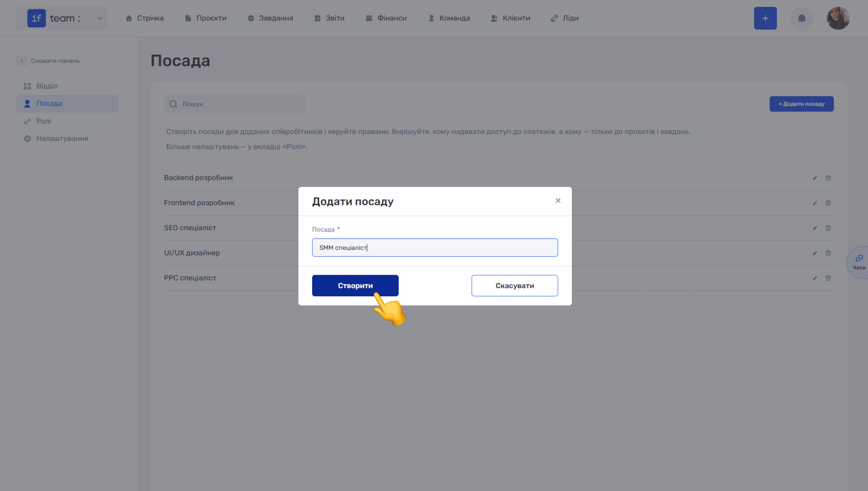Expand the team workspace dropdown chevron

coord(100,18)
